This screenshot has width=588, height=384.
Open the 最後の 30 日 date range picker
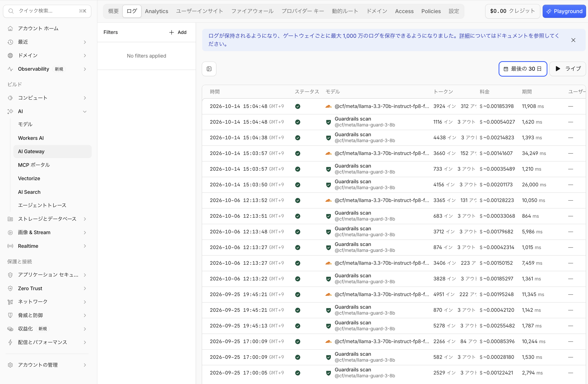523,69
